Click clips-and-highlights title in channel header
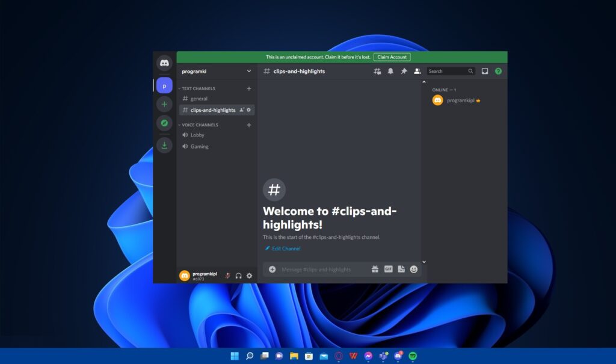Screen dimensions: 616x364 [x=299, y=71]
